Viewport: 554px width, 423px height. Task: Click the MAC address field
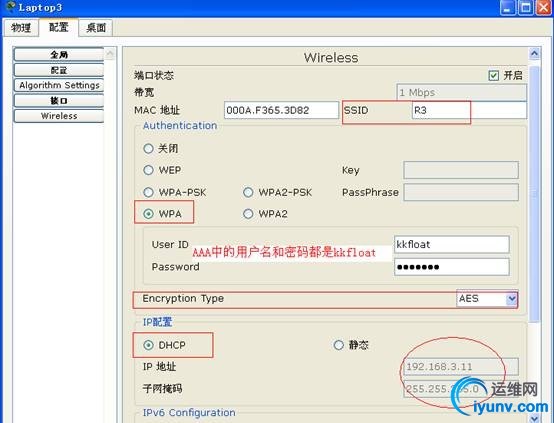tap(281, 110)
